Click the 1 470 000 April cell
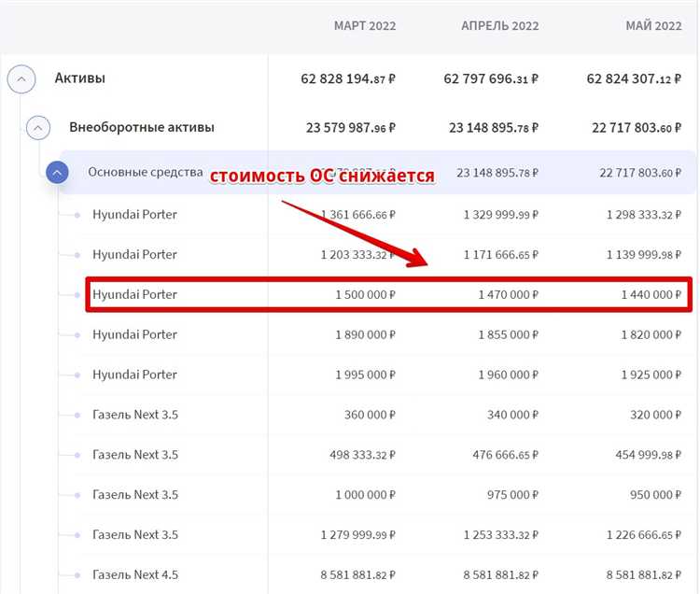This screenshot has height=594, width=700. [508, 295]
